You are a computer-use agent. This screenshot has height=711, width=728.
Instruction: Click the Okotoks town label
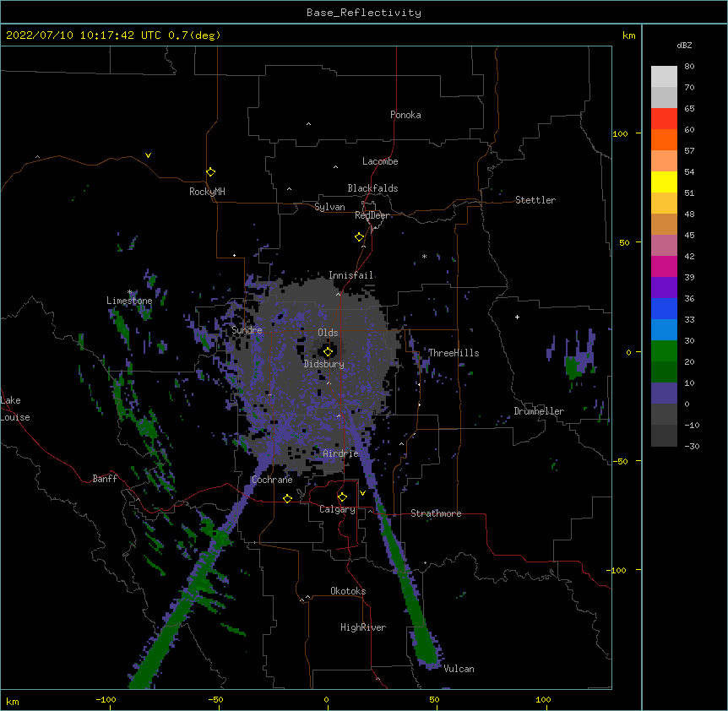tap(348, 591)
